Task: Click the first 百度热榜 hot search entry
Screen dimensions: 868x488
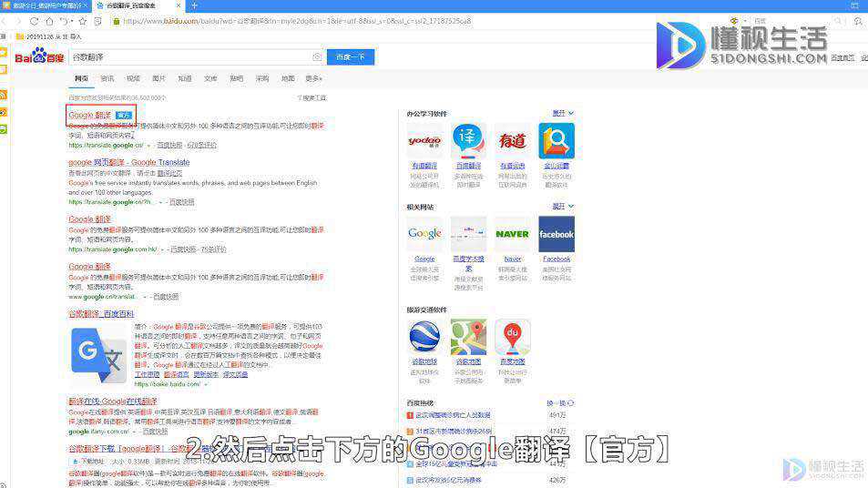Action: [453, 415]
